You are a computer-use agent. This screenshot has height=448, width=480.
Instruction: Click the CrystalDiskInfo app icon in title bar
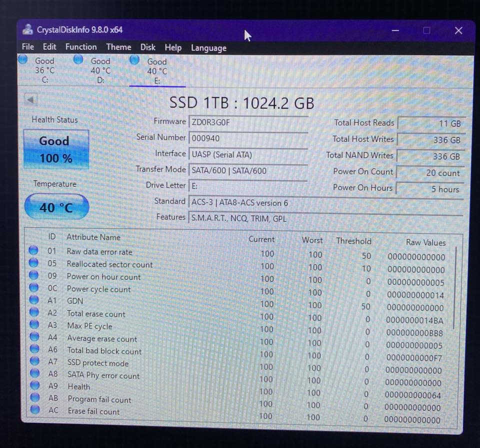click(27, 29)
